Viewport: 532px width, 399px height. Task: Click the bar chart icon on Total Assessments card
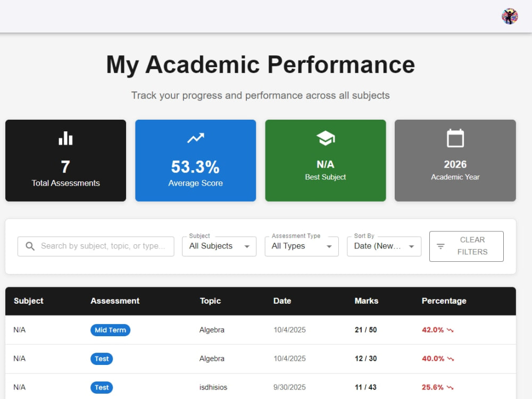pos(65,138)
